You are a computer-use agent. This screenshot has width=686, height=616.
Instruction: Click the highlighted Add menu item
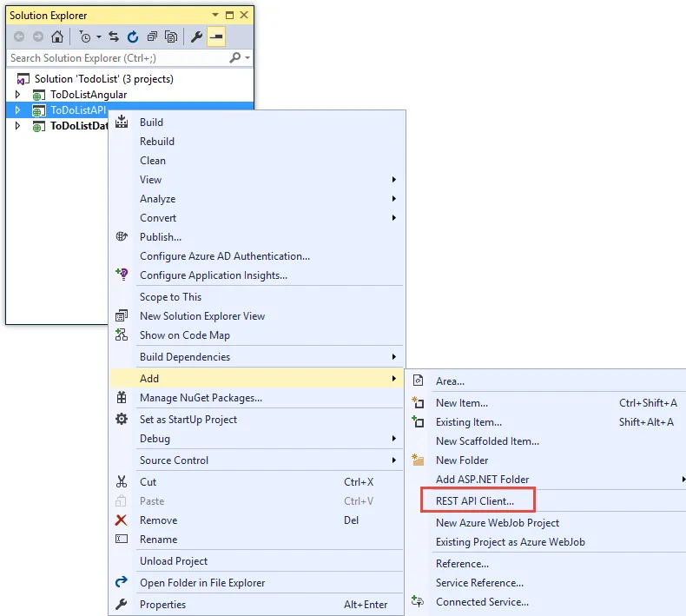pyautogui.click(x=256, y=378)
